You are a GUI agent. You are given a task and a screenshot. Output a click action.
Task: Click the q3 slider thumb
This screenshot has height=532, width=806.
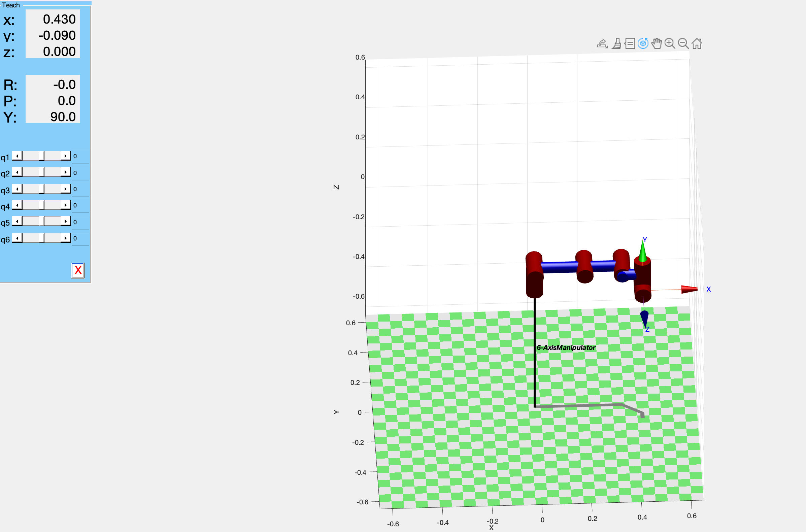[x=41, y=189]
